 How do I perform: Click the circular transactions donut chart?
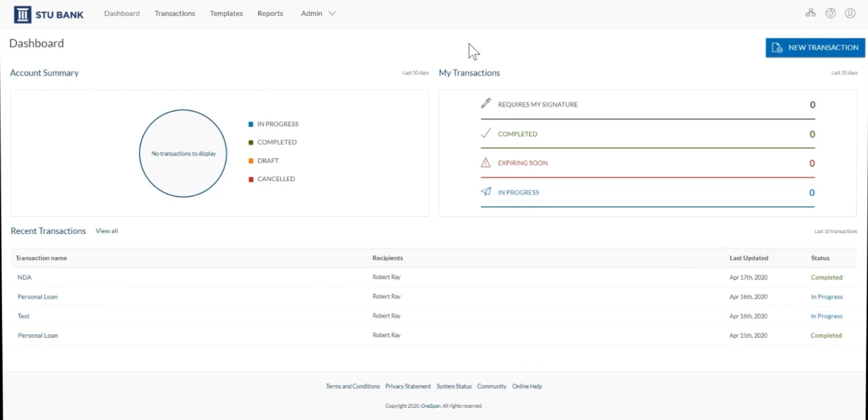pos(183,153)
